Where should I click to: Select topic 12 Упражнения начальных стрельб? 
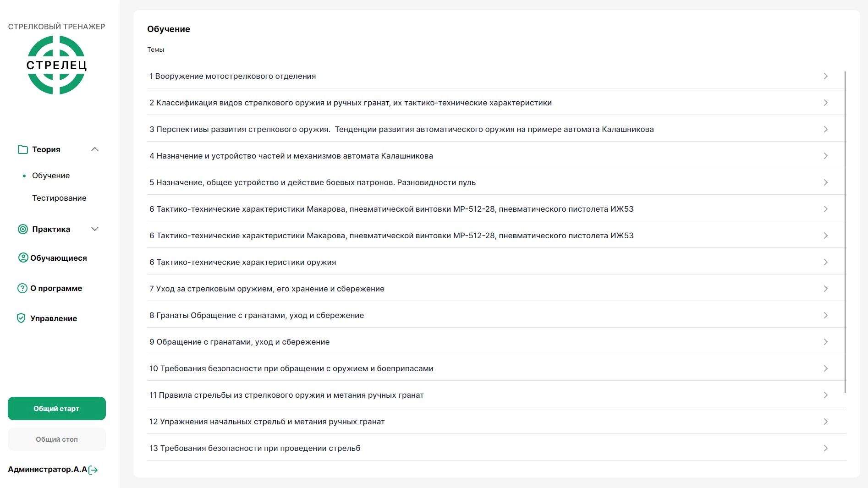pos(496,422)
